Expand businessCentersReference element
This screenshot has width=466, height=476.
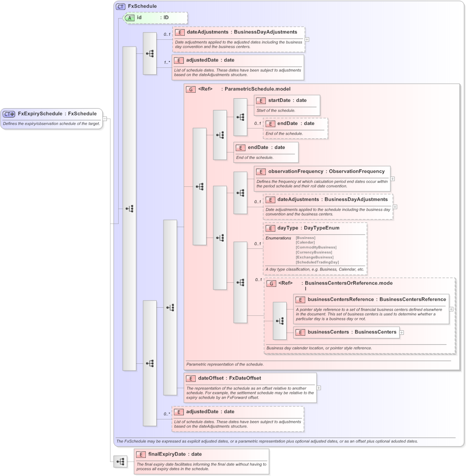pos(451,309)
